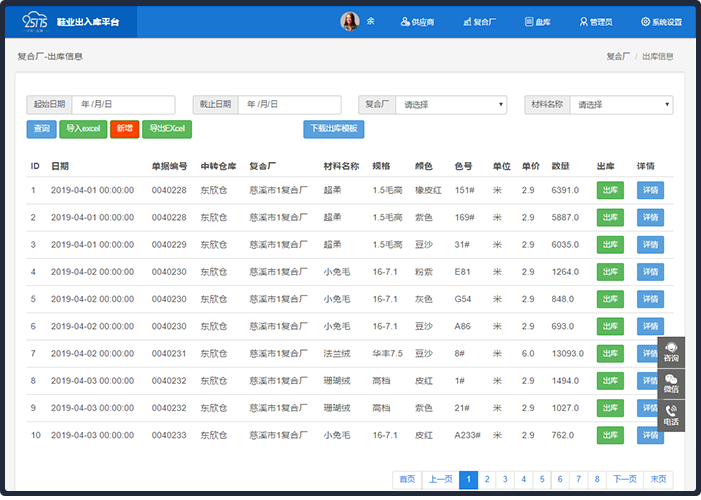This screenshot has width=701, height=500.
Task: Click the orange 新增 add button
Action: point(124,129)
